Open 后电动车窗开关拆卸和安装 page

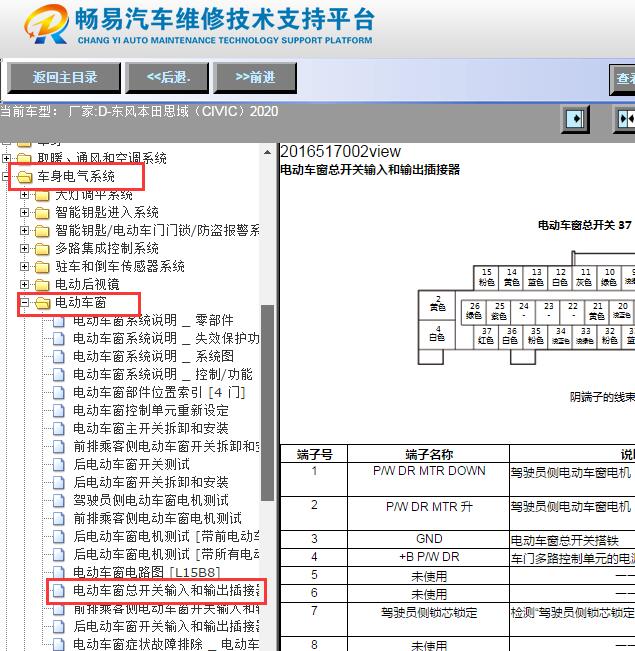pyautogui.click(x=151, y=482)
